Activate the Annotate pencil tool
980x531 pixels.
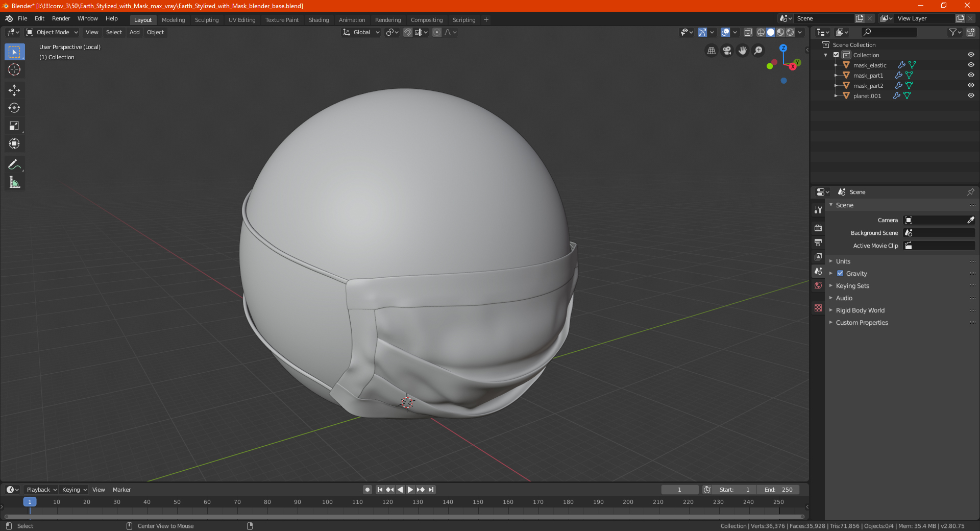click(14, 164)
